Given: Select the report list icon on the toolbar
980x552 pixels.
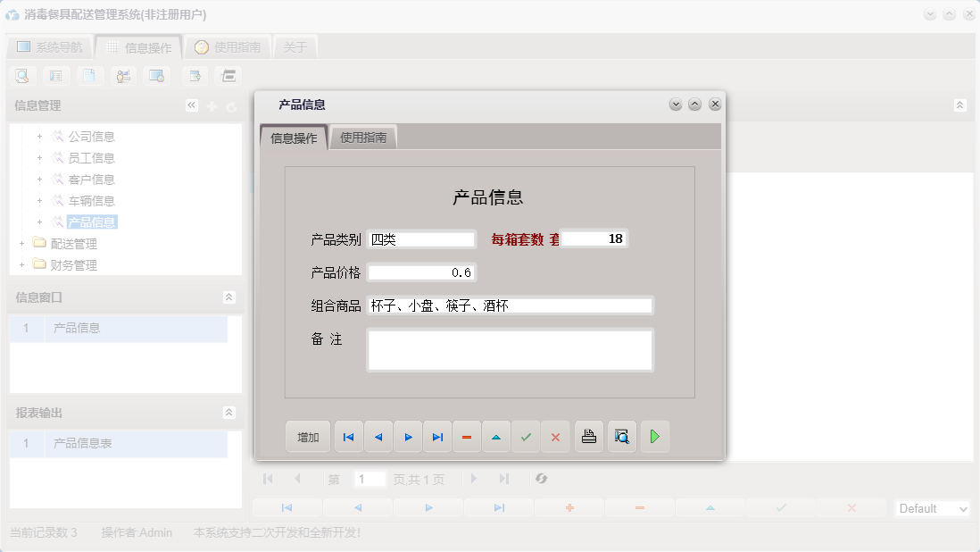Looking at the screenshot, I should coord(55,76).
